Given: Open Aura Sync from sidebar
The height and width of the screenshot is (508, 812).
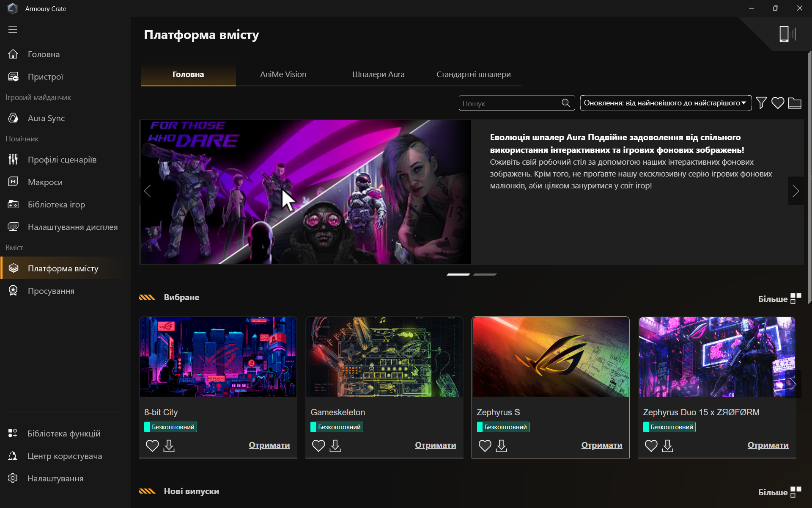Looking at the screenshot, I should (46, 118).
